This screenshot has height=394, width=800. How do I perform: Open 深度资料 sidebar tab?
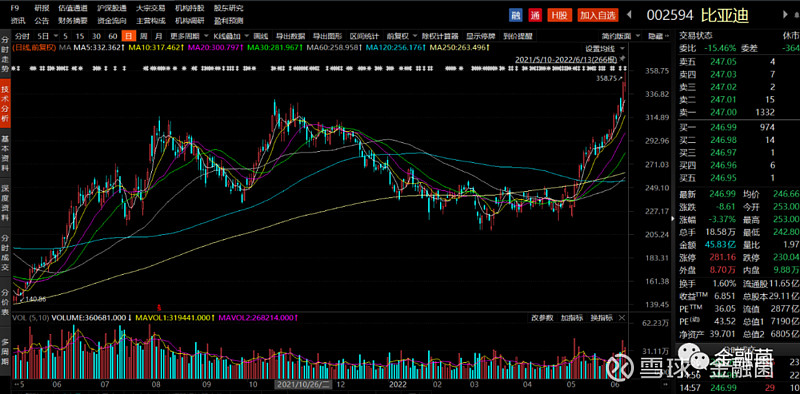tap(5, 202)
